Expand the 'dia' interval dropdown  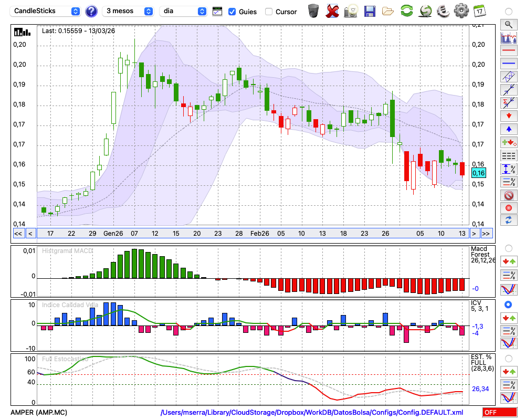(x=183, y=11)
